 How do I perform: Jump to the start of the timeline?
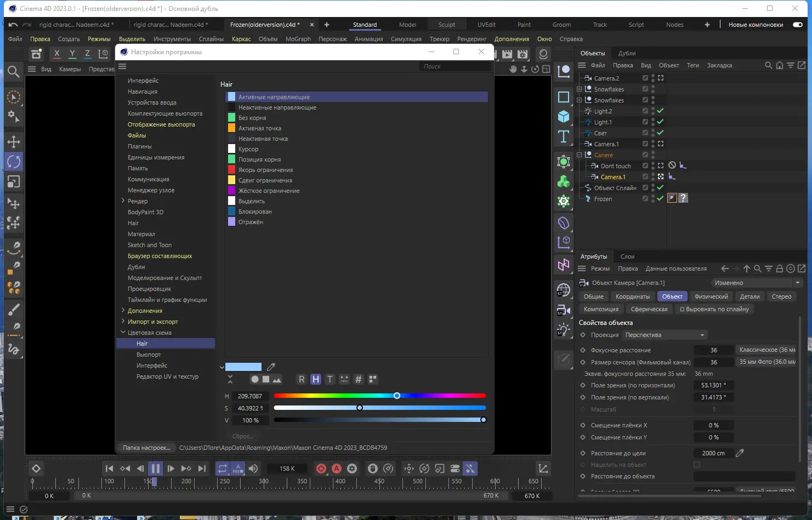pyautogui.click(x=109, y=468)
